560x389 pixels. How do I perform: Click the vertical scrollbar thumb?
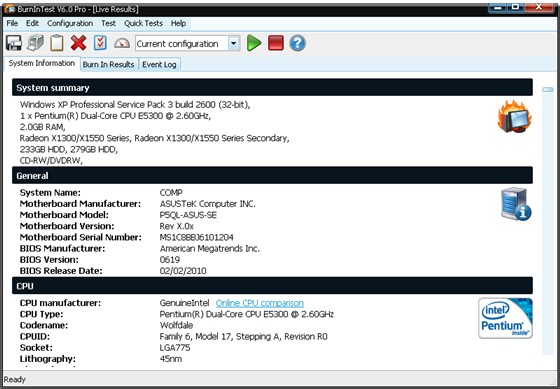[x=548, y=89]
